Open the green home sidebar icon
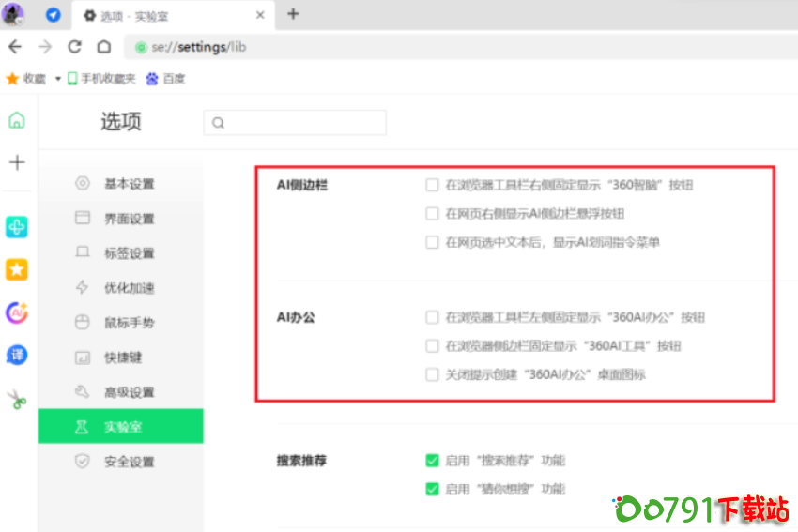 coord(17,120)
